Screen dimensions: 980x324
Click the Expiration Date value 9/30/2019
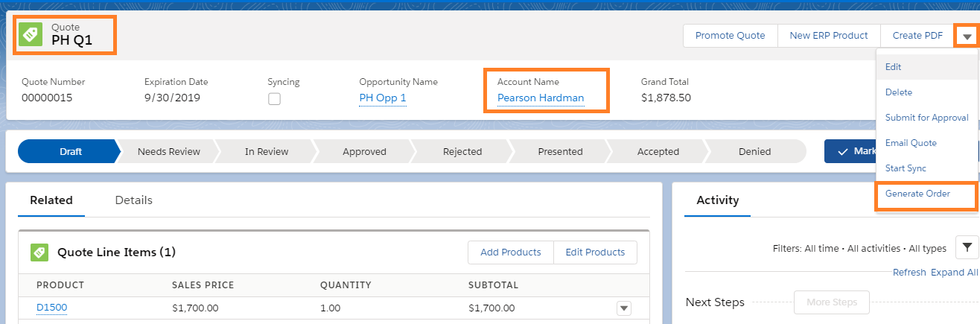(172, 98)
